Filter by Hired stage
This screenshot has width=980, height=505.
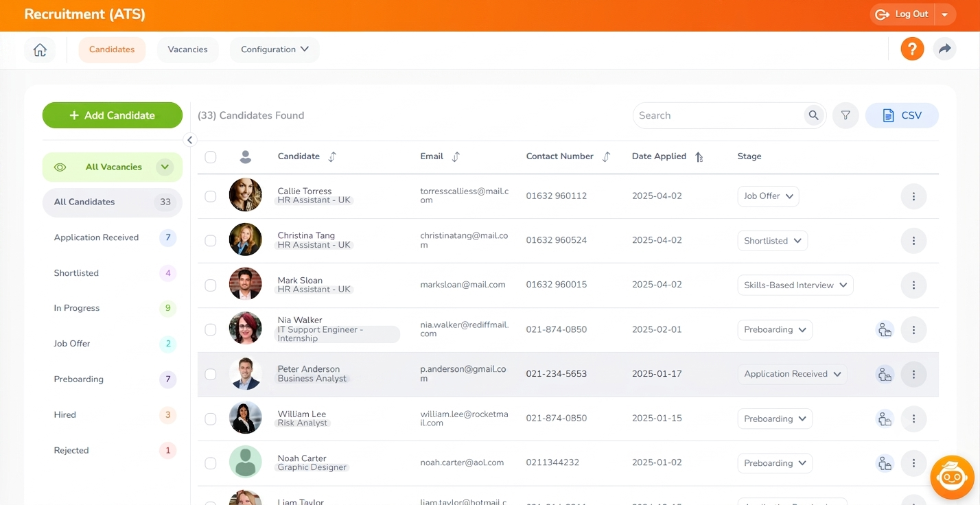click(x=113, y=415)
